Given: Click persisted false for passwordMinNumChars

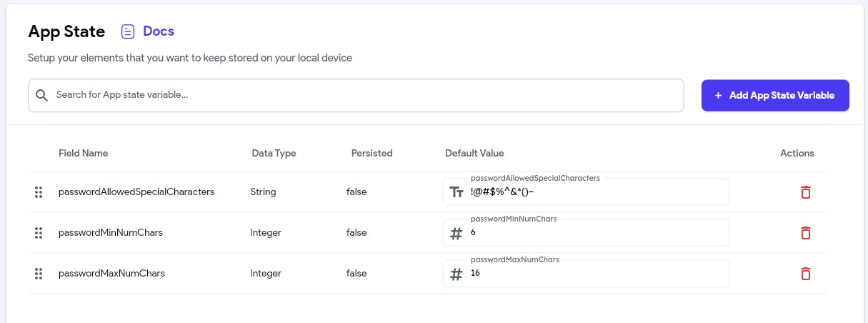Looking at the screenshot, I should click(x=356, y=233).
